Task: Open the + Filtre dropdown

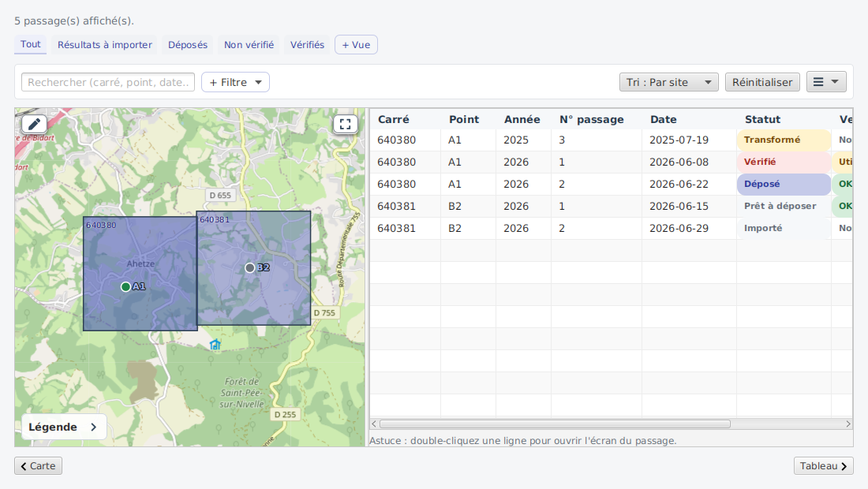Action: tap(235, 83)
